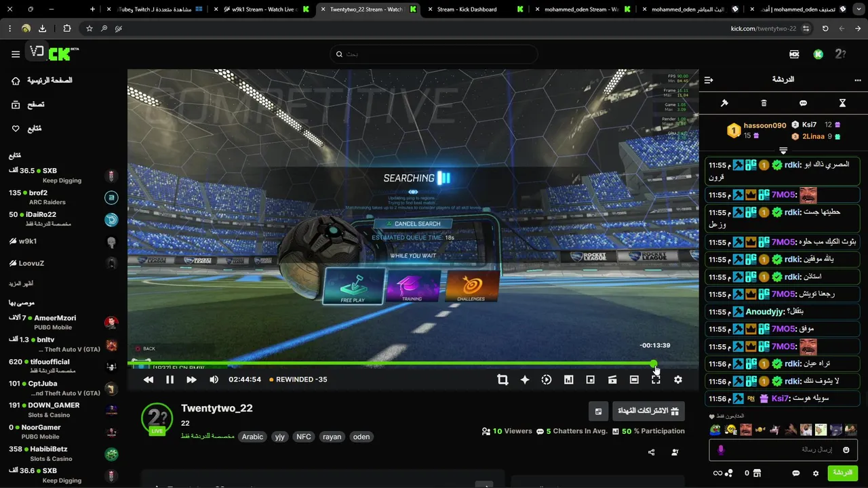Click the search input field
The width and height of the screenshot is (868, 488).
[434, 54]
